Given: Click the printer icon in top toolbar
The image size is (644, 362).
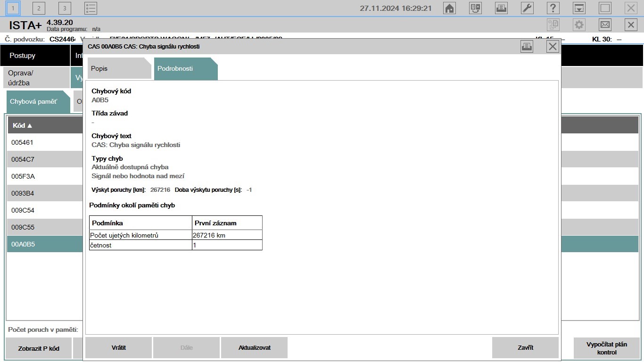Looking at the screenshot, I should click(x=501, y=8).
